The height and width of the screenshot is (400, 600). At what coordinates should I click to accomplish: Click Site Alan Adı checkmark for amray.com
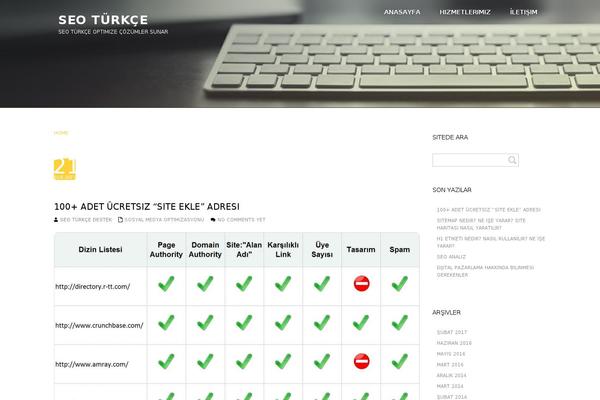[x=244, y=361]
